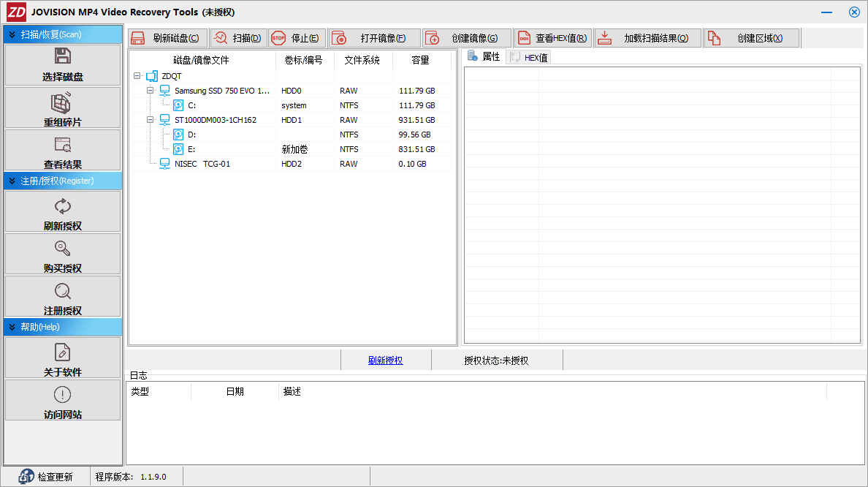The image size is (868, 487).
Task: Click the Load Scan Results 加载扫描结果(O) icon
Action: [x=604, y=38]
